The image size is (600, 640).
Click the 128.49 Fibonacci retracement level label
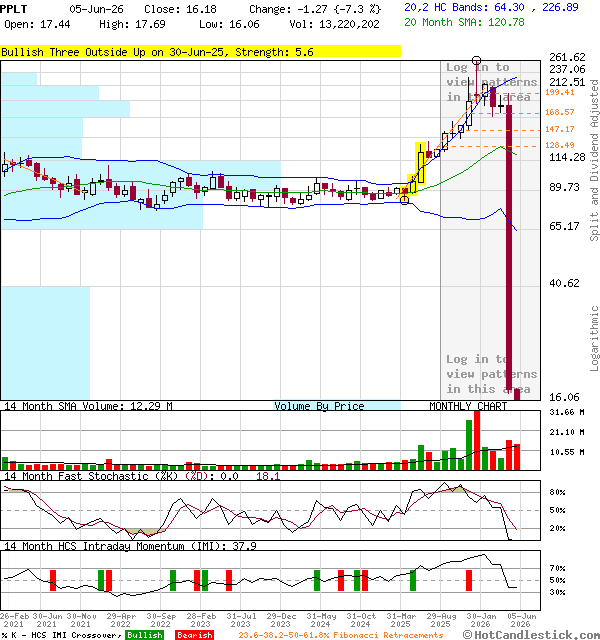(x=560, y=145)
